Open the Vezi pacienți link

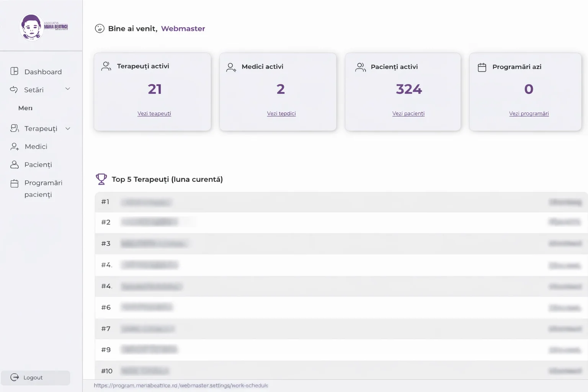click(x=408, y=114)
